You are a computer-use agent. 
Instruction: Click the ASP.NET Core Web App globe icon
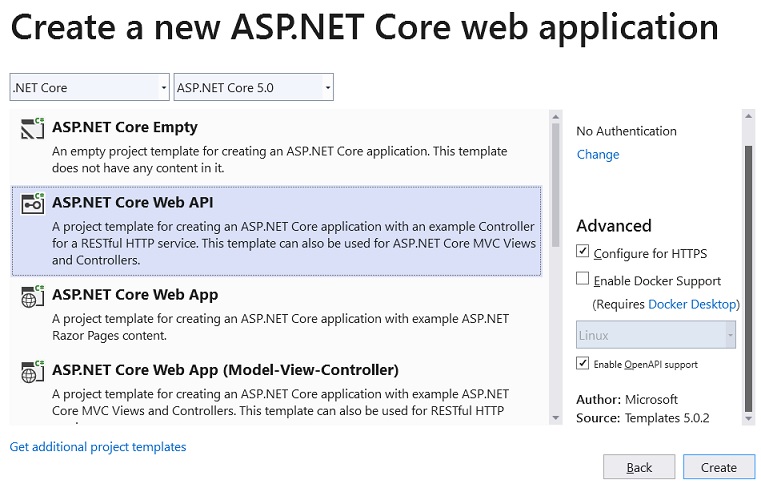pyautogui.click(x=33, y=296)
